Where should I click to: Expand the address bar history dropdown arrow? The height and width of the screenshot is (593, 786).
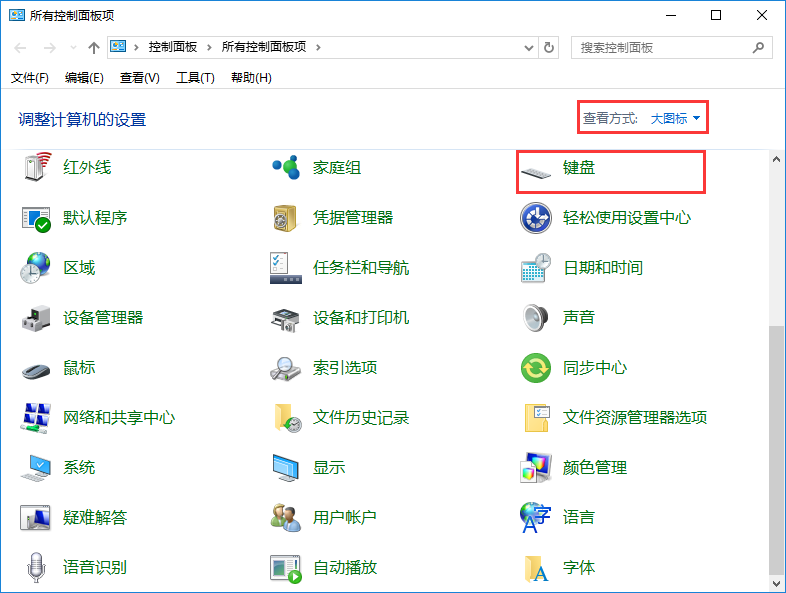click(x=529, y=47)
